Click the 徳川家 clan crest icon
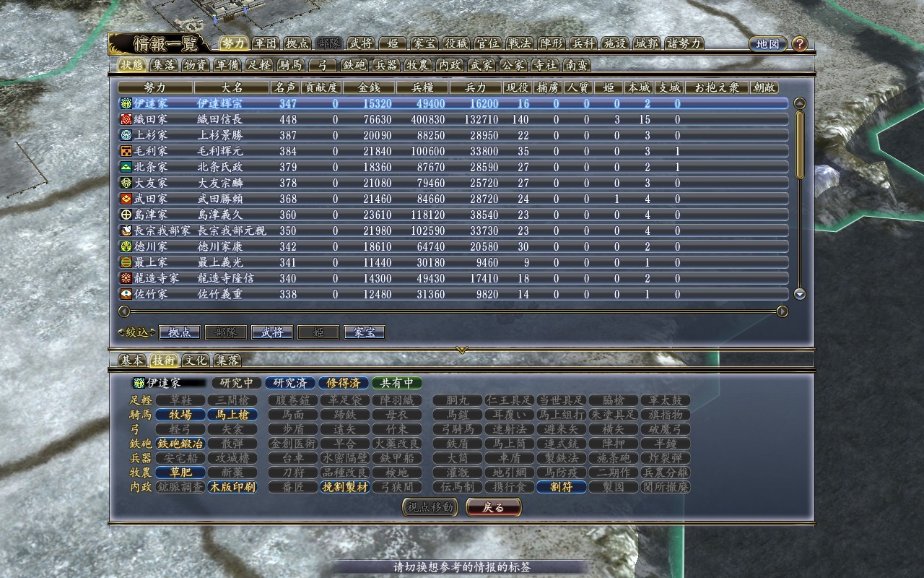 click(126, 246)
